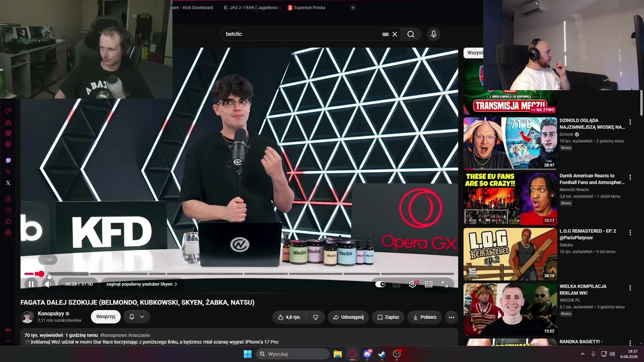Open options menu for 'RANDKA BAGIETY' video

[630, 343]
